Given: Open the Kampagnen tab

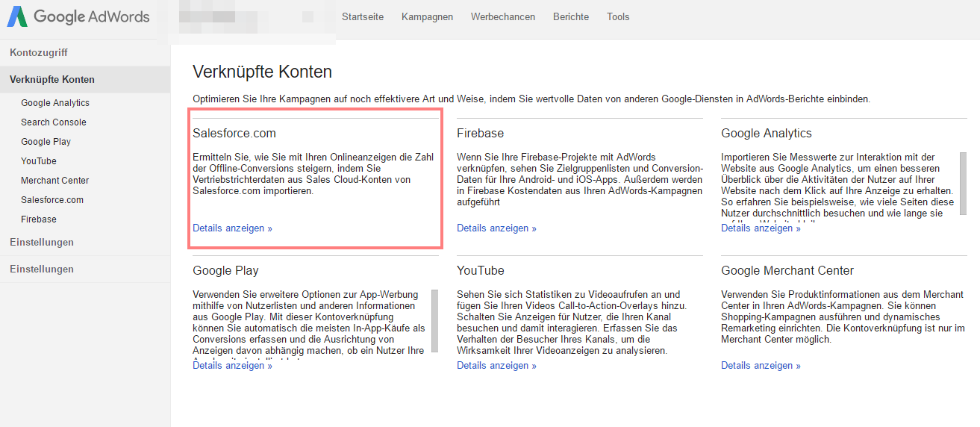Looking at the screenshot, I should coord(427,16).
